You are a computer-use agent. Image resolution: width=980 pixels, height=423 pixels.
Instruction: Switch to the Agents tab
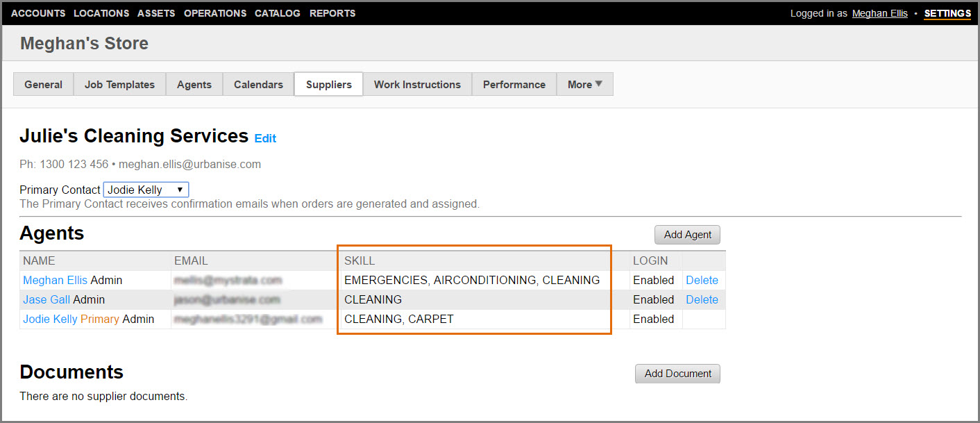tap(194, 85)
